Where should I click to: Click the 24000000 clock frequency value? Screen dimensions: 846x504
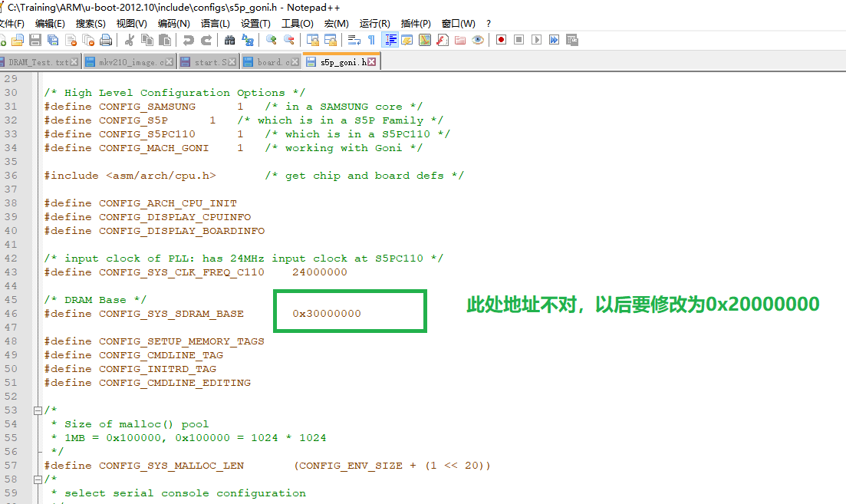pos(319,272)
